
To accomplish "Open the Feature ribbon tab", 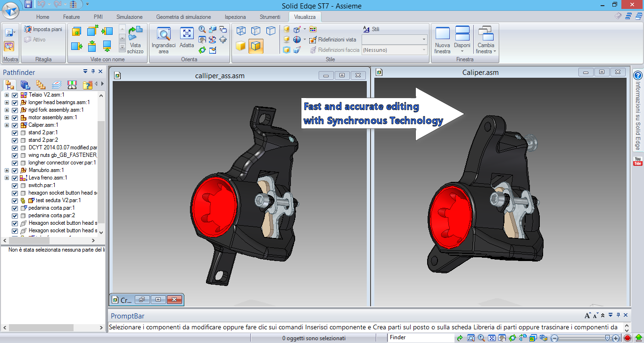I will pyautogui.click(x=71, y=17).
